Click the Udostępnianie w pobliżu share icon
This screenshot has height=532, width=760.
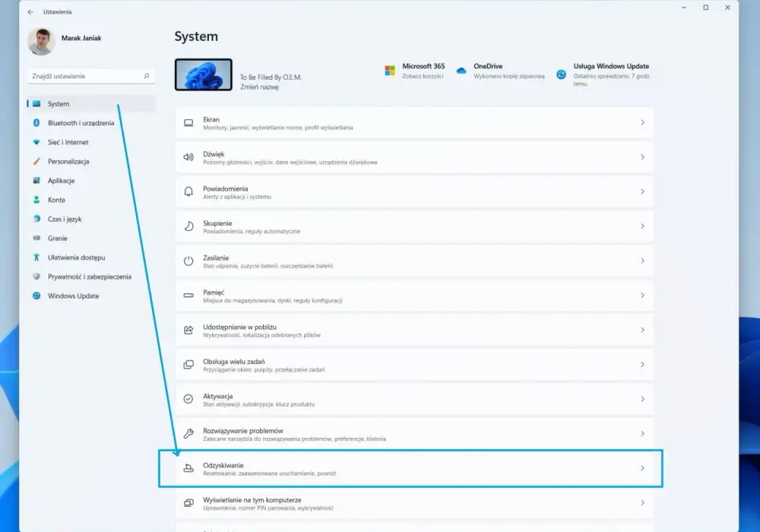point(188,330)
